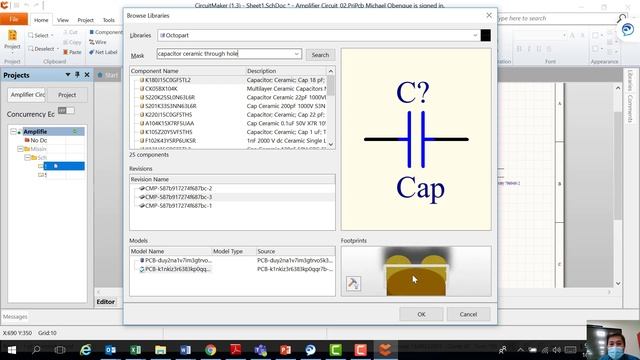This screenshot has height=360, width=640.
Task: Open the Select dropdown in ribbon
Action: (41, 36)
